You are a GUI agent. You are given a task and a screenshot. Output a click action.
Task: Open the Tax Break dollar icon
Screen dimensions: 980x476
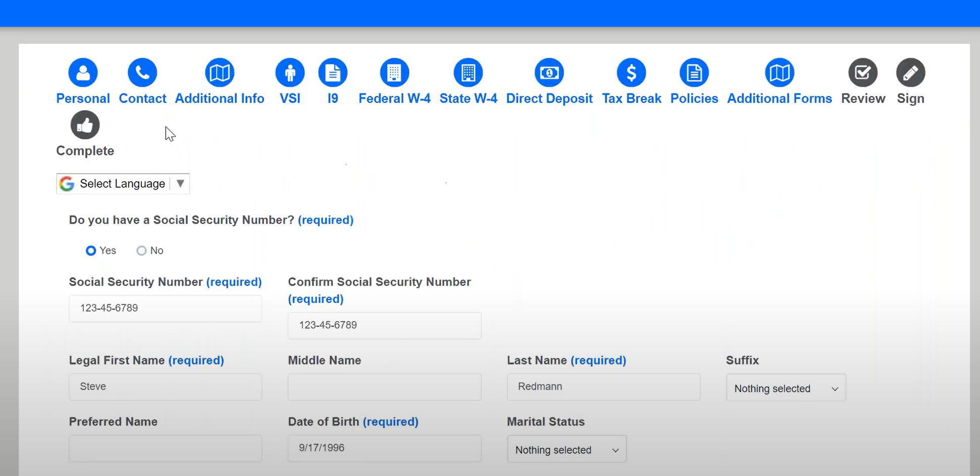click(631, 73)
